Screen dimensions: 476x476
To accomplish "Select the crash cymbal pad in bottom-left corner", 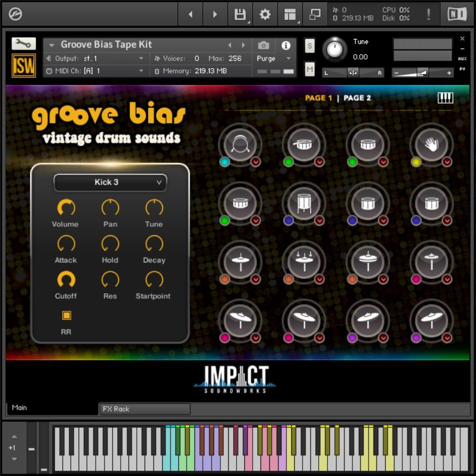I will (240, 320).
